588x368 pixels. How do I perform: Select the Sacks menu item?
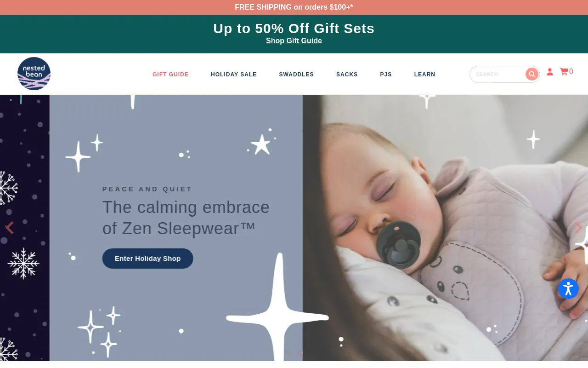point(347,75)
